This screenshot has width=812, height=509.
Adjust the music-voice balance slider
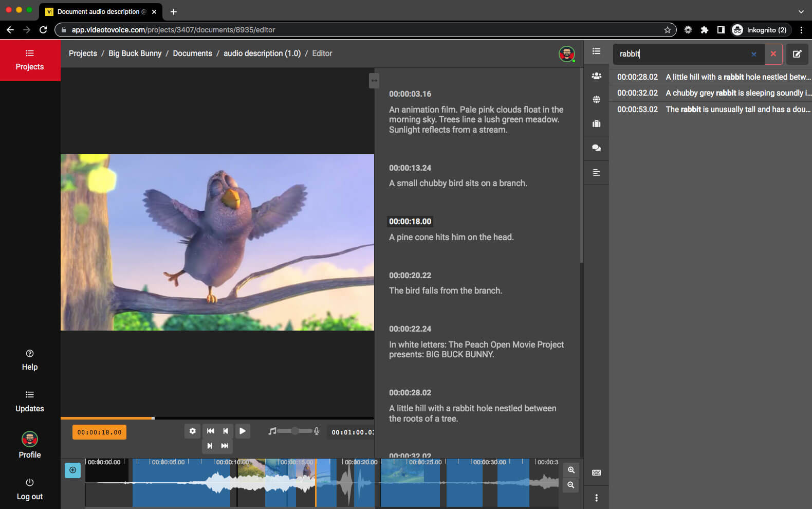click(x=295, y=431)
